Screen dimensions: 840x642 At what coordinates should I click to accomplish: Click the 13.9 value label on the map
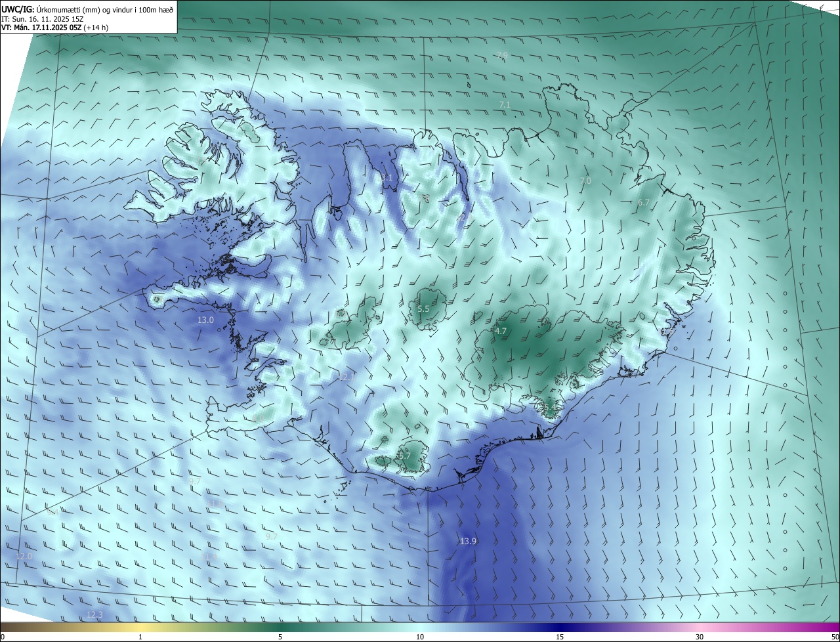coord(468,541)
